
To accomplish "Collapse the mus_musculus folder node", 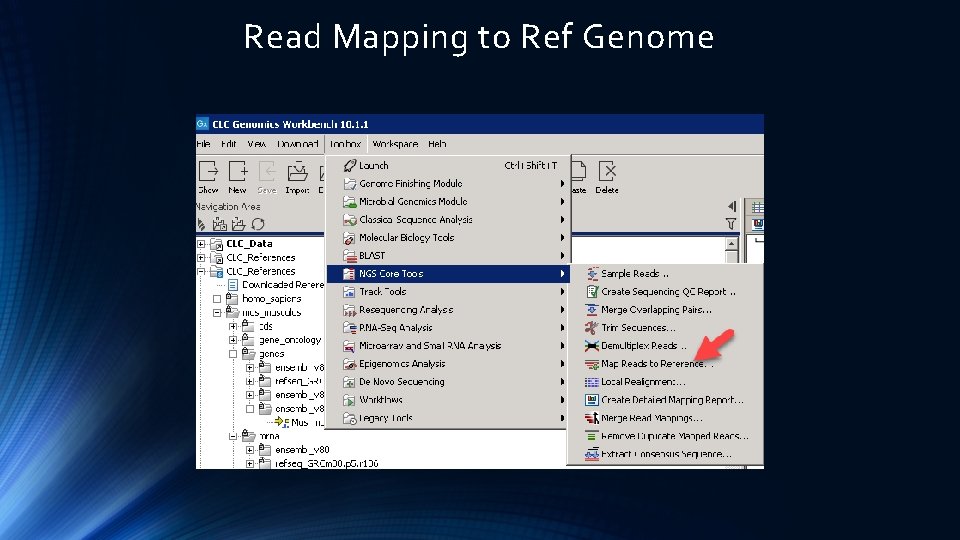I will coord(217,312).
